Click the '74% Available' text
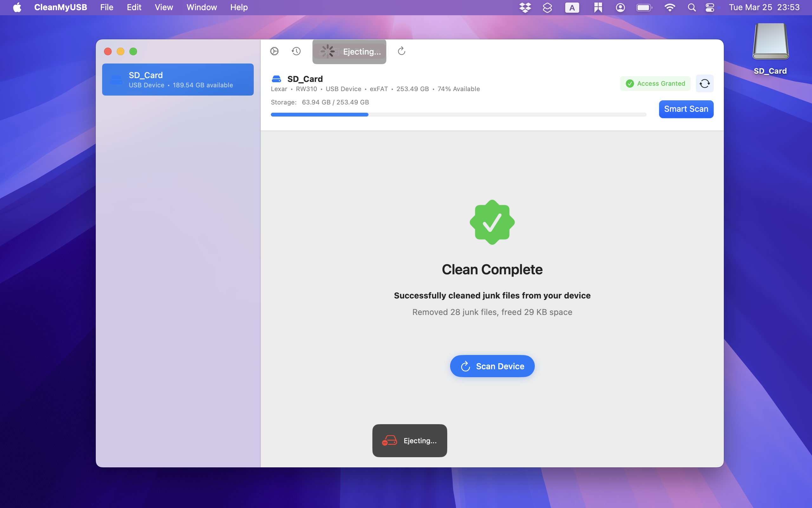The height and width of the screenshot is (508, 812). click(x=458, y=89)
